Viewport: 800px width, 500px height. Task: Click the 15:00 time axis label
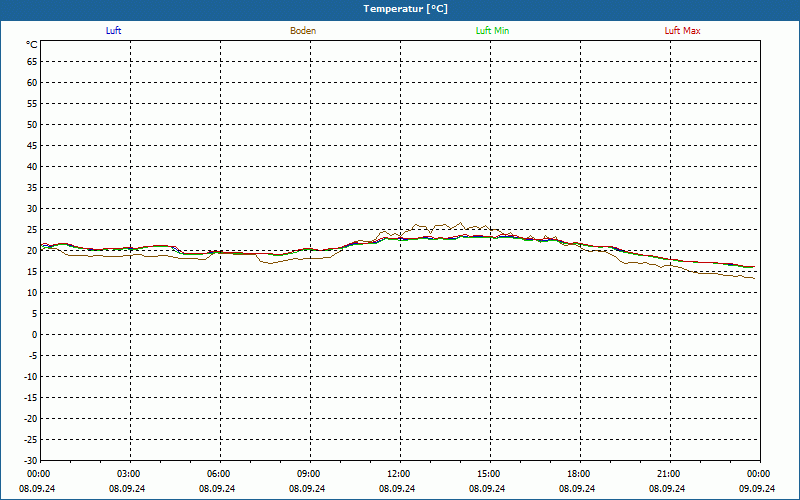tap(490, 474)
